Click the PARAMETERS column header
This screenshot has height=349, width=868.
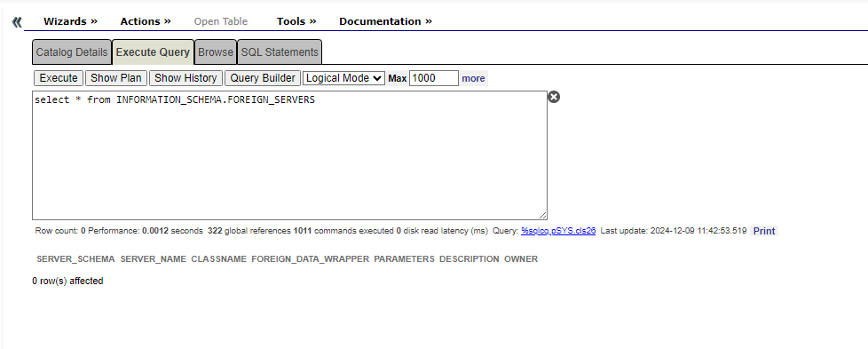click(404, 258)
